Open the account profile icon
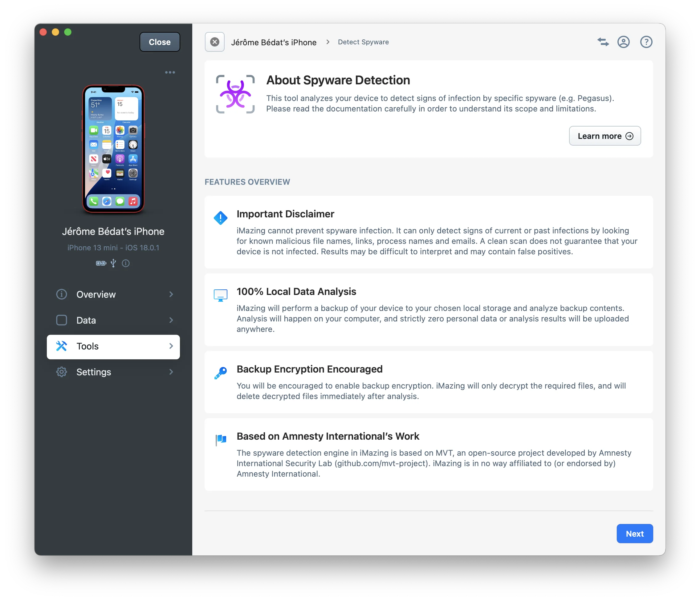 pyautogui.click(x=623, y=42)
